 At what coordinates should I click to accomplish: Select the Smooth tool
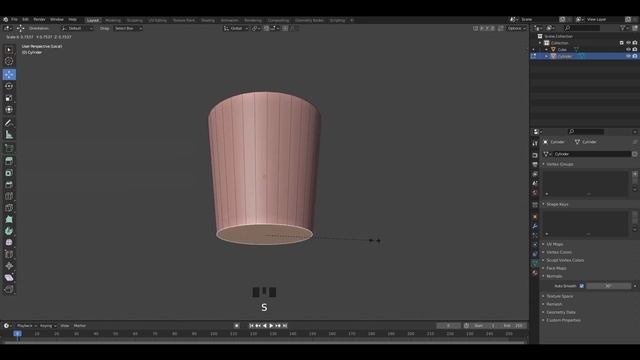pos(9,242)
